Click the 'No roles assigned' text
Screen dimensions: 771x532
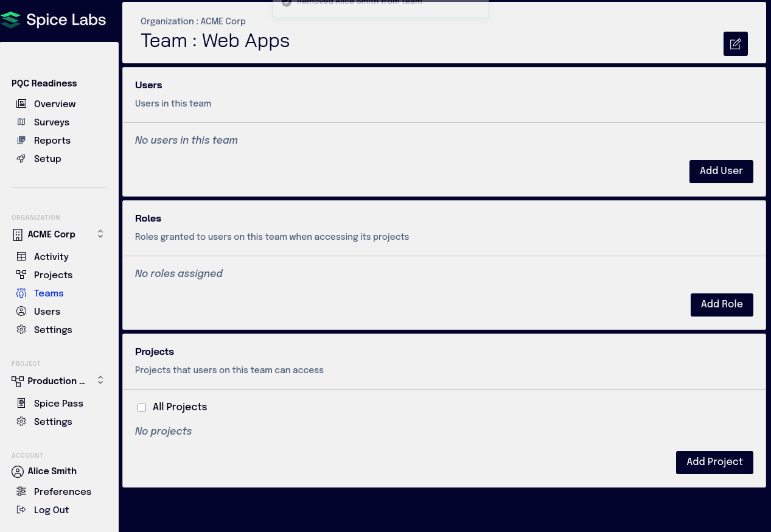(x=179, y=274)
